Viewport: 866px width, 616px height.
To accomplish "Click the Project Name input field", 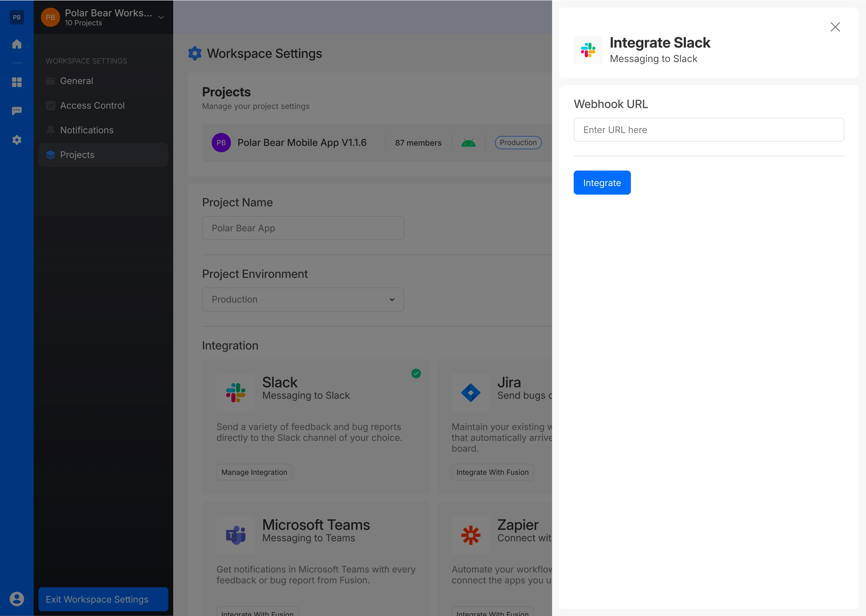I will coord(303,228).
